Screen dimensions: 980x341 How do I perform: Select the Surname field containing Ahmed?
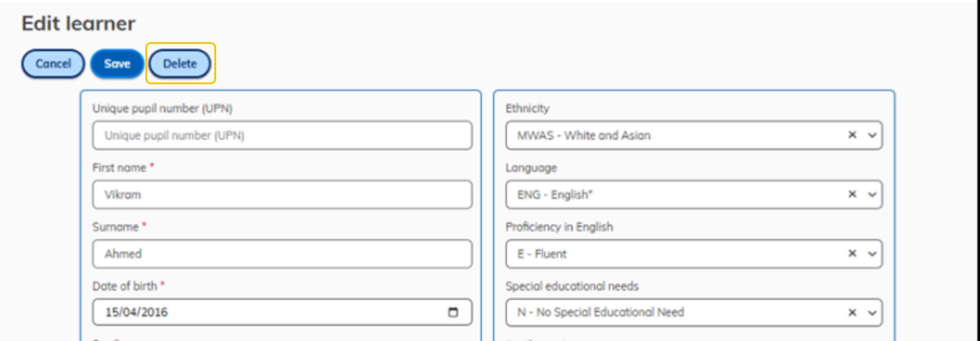coord(282,254)
